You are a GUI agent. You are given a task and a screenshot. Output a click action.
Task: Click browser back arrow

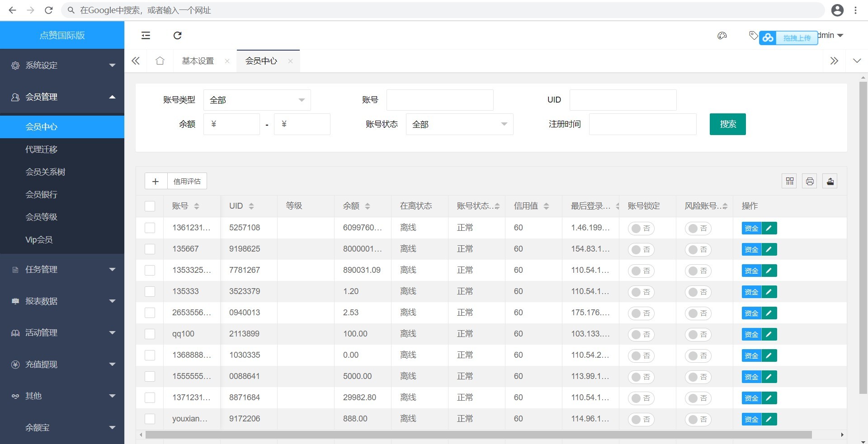pos(12,10)
